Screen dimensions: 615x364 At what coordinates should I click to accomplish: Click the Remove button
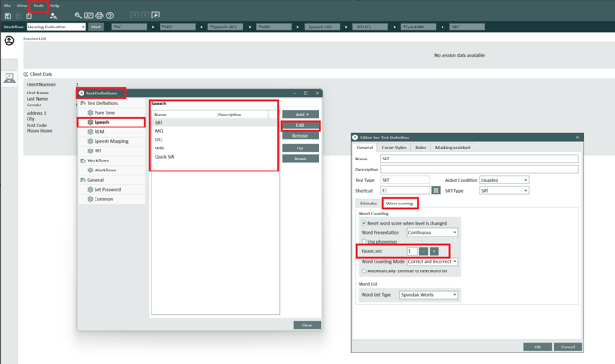300,136
